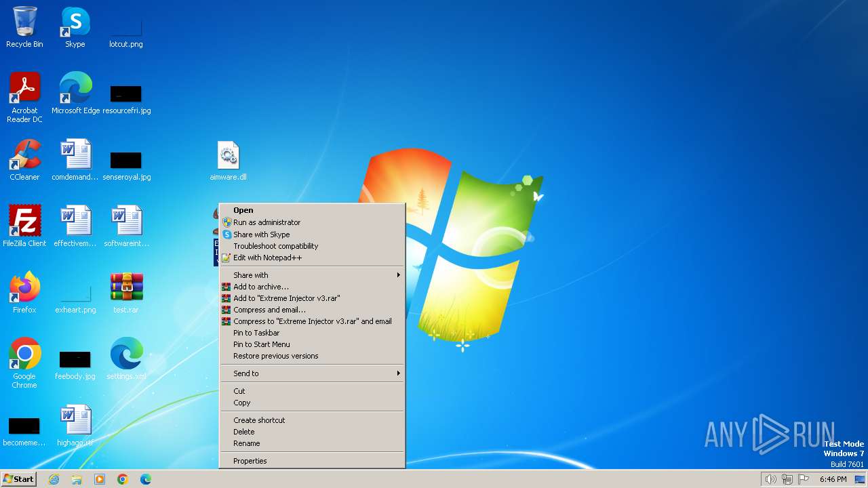This screenshot has height=488, width=868.
Task: Launch Internet Explorer from taskbar
Action: pos(54,479)
